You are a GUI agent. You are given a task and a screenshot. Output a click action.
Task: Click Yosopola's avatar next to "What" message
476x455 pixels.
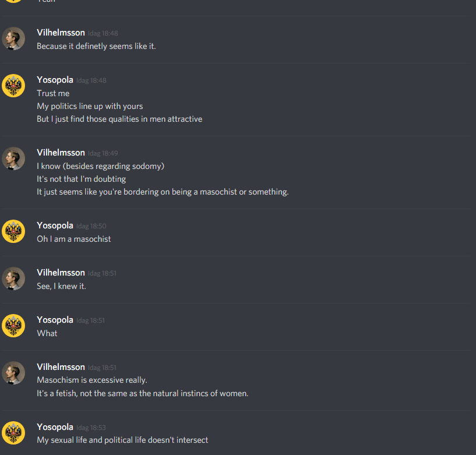[x=13, y=326]
